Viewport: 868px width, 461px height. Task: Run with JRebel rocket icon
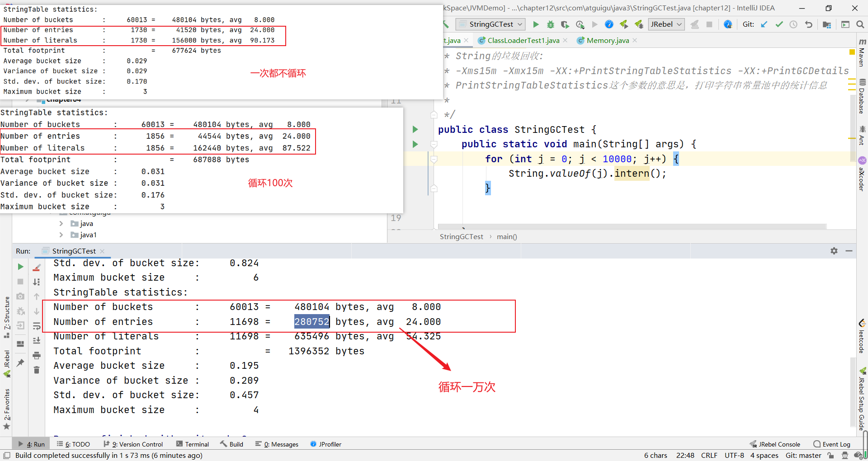point(624,24)
